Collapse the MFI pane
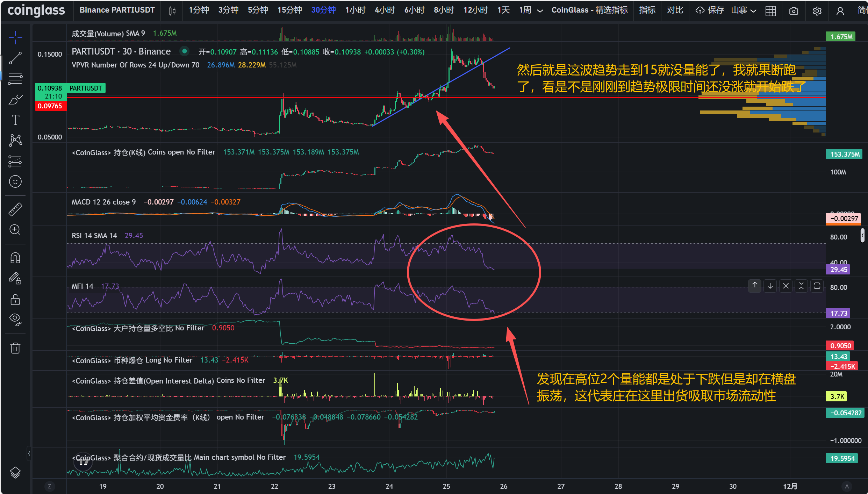This screenshot has height=494, width=868. pos(801,286)
